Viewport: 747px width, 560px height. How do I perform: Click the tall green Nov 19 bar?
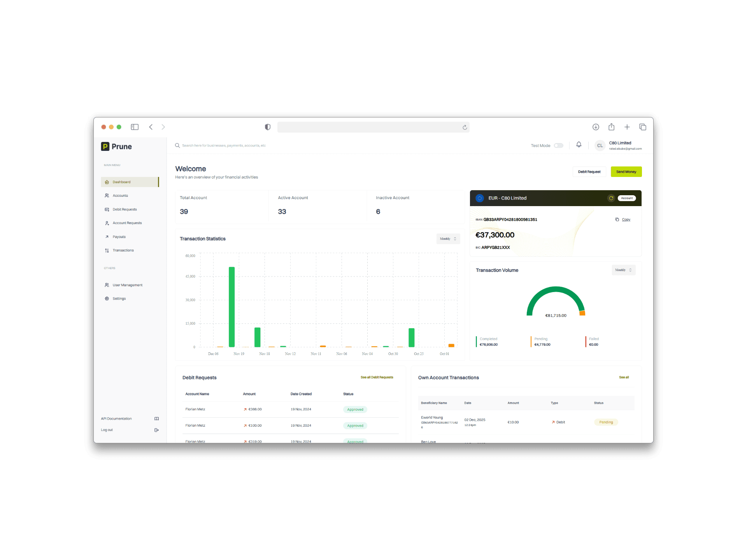[232, 307]
